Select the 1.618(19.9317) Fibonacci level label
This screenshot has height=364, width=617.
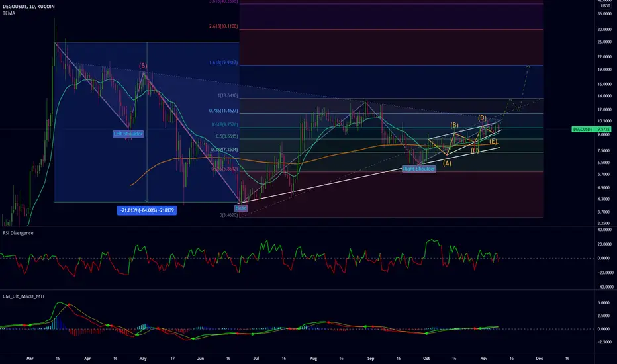pos(224,63)
